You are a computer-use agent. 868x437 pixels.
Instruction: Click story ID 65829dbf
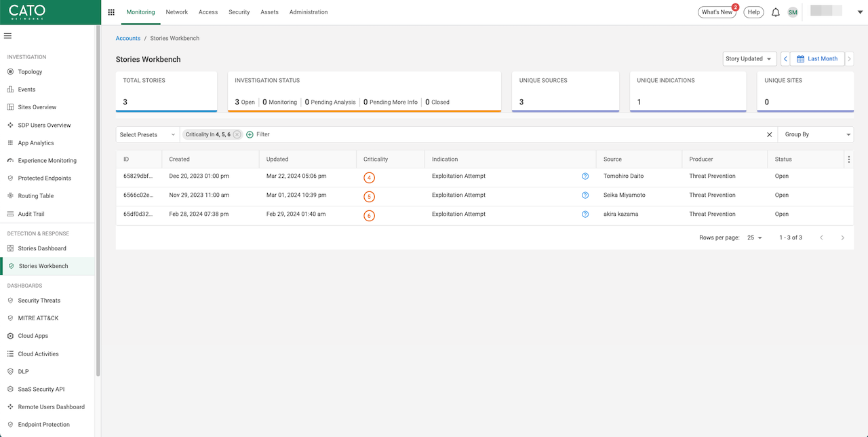point(138,176)
